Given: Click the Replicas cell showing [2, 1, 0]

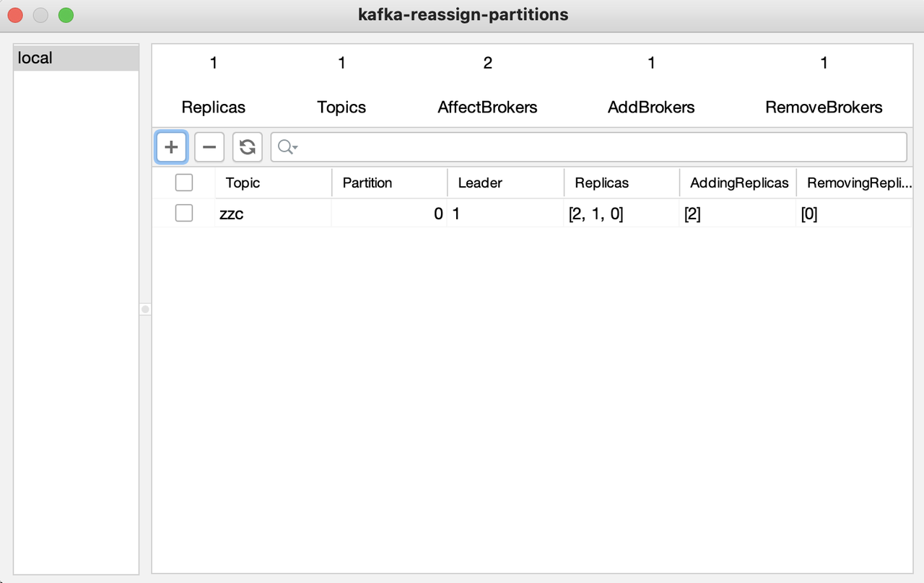Looking at the screenshot, I should [x=596, y=214].
